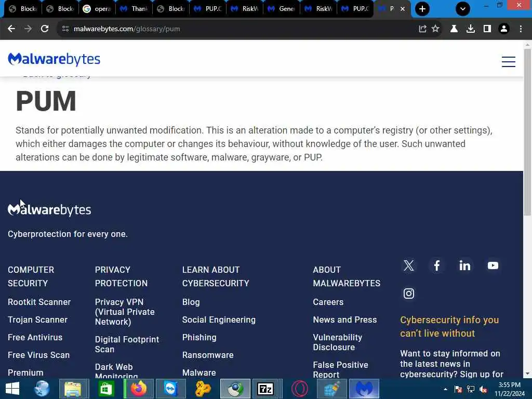Open the Malware footer link
This screenshot has width=532, height=399.
[x=199, y=373]
